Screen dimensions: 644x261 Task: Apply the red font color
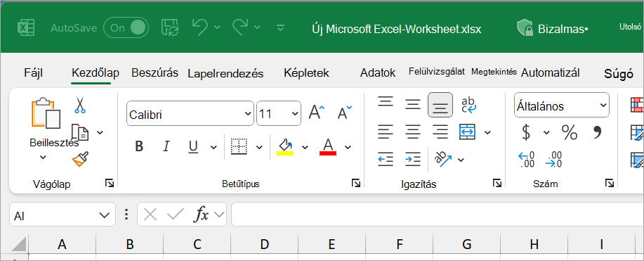point(328,146)
